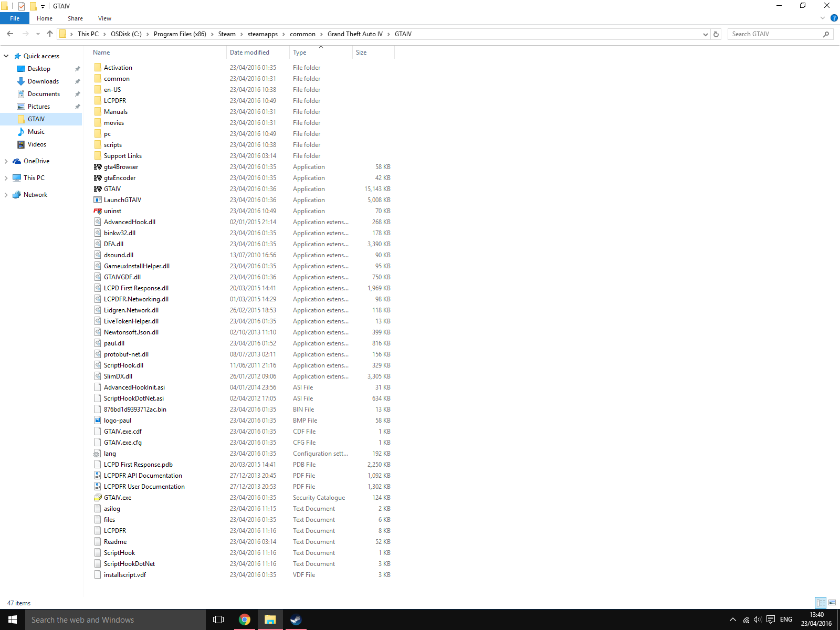Open the Action Center notifications icon
Image resolution: width=840 pixels, height=630 pixels.
tap(771, 619)
